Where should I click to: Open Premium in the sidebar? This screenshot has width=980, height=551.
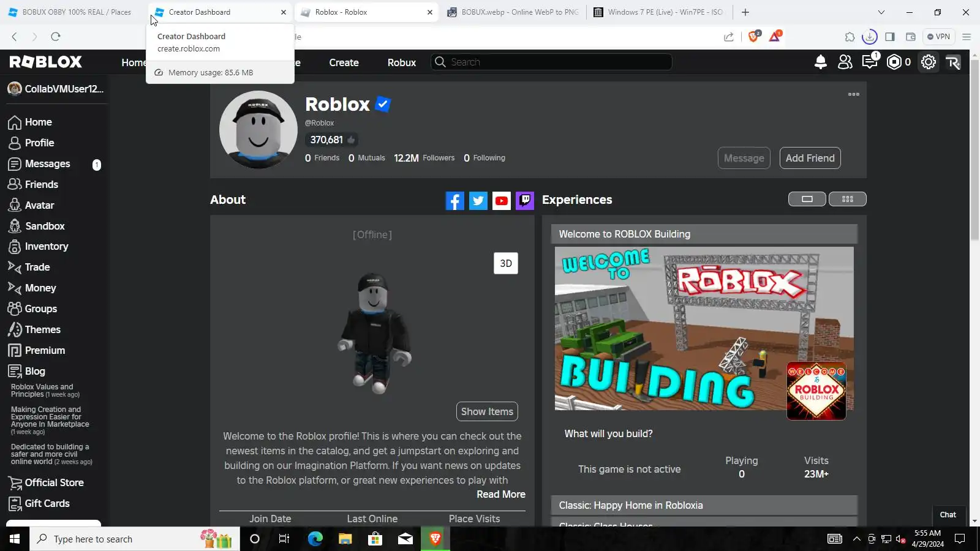[37, 351]
